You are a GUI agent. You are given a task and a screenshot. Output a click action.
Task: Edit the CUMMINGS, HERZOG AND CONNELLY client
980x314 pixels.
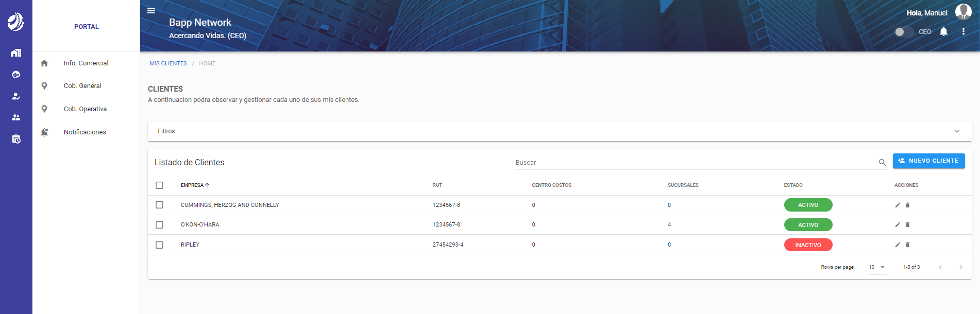[898, 205]
